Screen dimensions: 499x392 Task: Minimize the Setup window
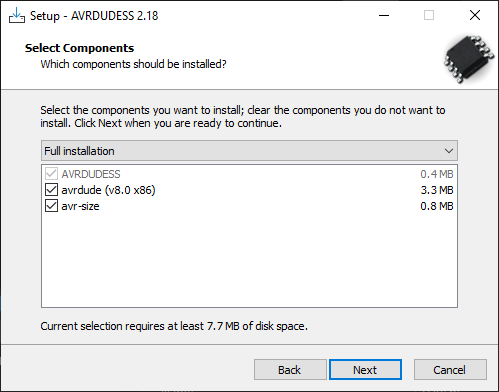tap(384, 15)
